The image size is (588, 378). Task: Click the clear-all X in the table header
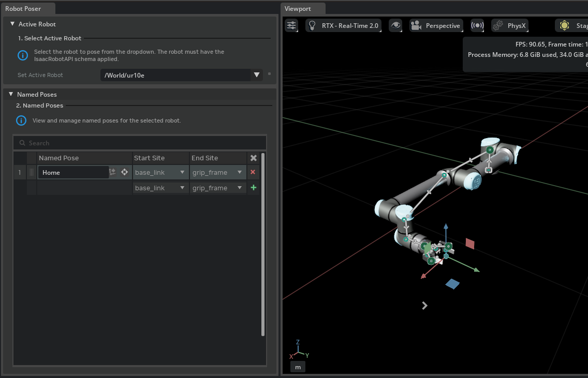point(253,158)
